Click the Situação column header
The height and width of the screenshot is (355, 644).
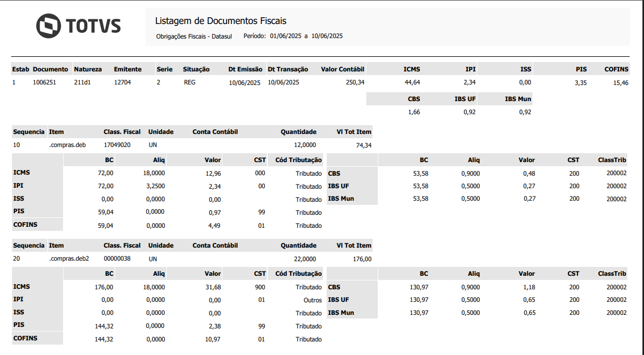click(196, 69)
